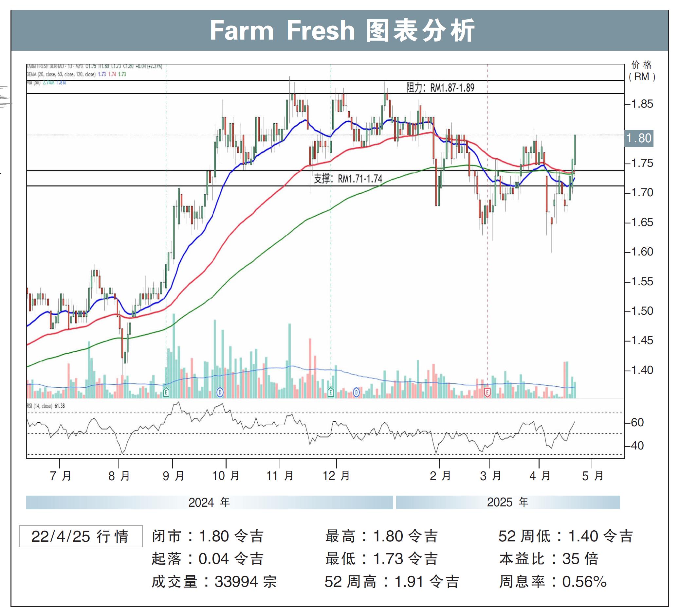Click the blue D dividend marker near 10月
The width and height of the screenshot is (680, 616).
click(x=220, y=392)
